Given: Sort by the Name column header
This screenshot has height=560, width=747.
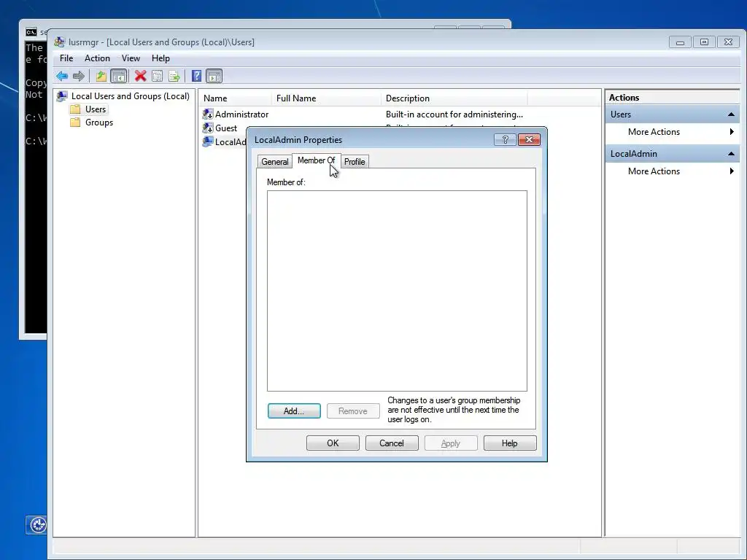Looking at the screenshot, I should point(236,98).
